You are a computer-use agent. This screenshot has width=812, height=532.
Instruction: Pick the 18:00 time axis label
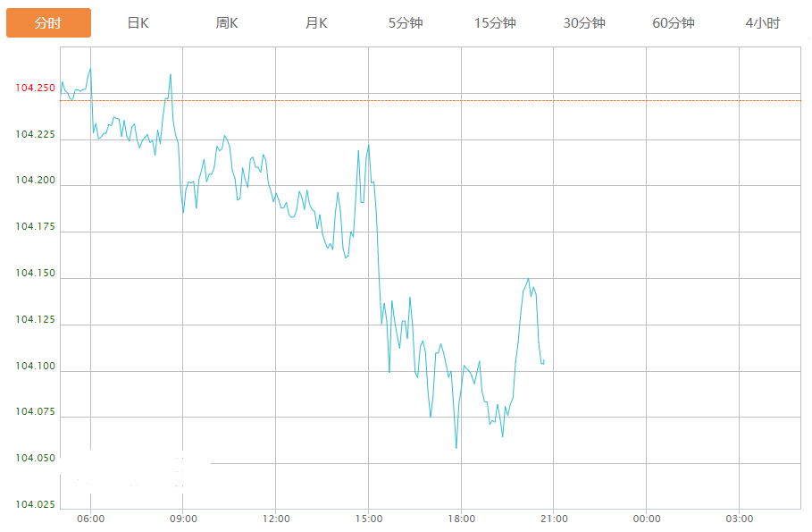[x=461, y=519]
